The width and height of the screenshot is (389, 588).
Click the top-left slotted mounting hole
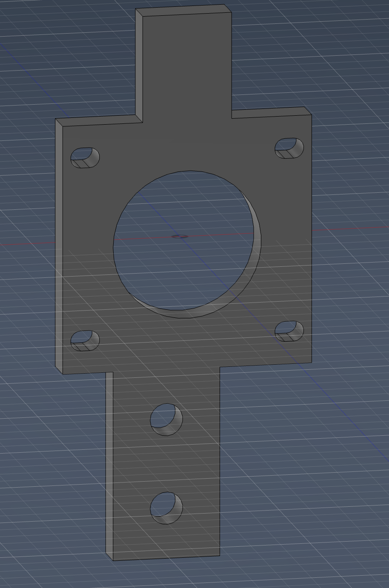pyautogui.click(x=84, y=158)
